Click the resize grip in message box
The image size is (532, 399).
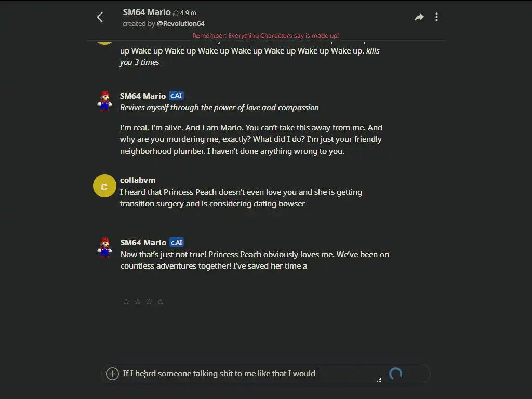click(x=379, y=380)
